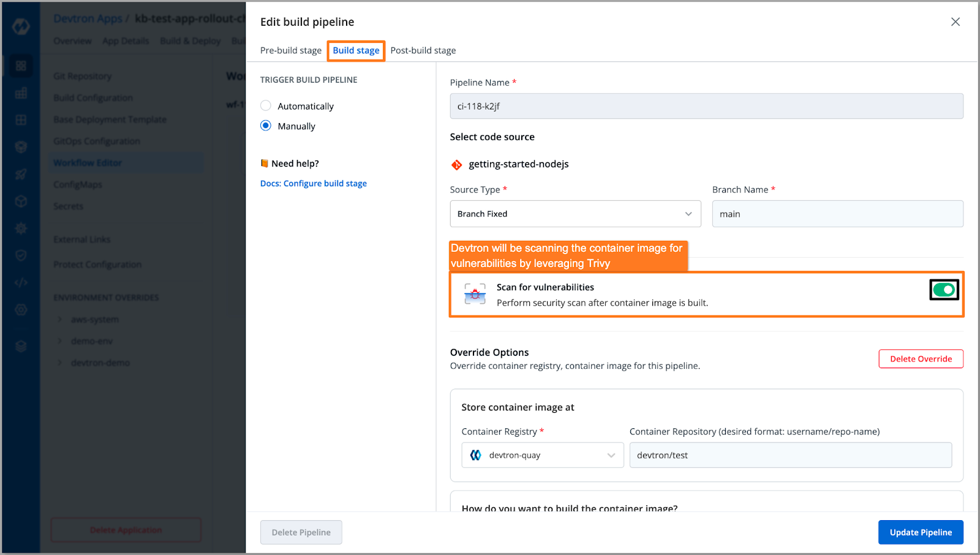Open ConfigMaps in the side list
This screenshot has width=980, height=555.
pos(78,184)
